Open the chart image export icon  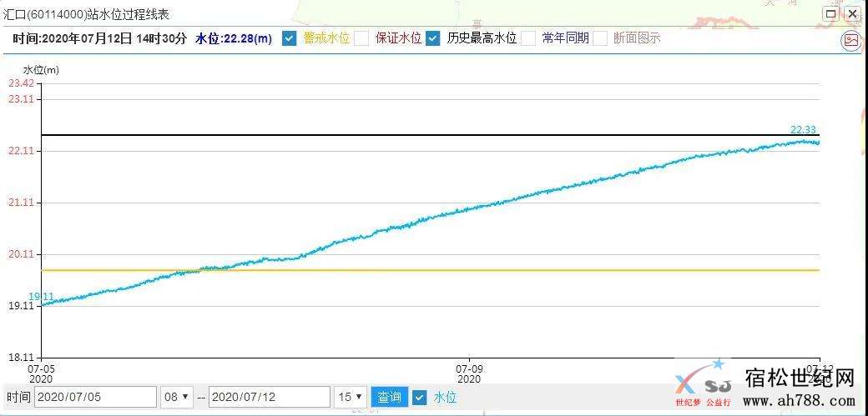[851, 40]
